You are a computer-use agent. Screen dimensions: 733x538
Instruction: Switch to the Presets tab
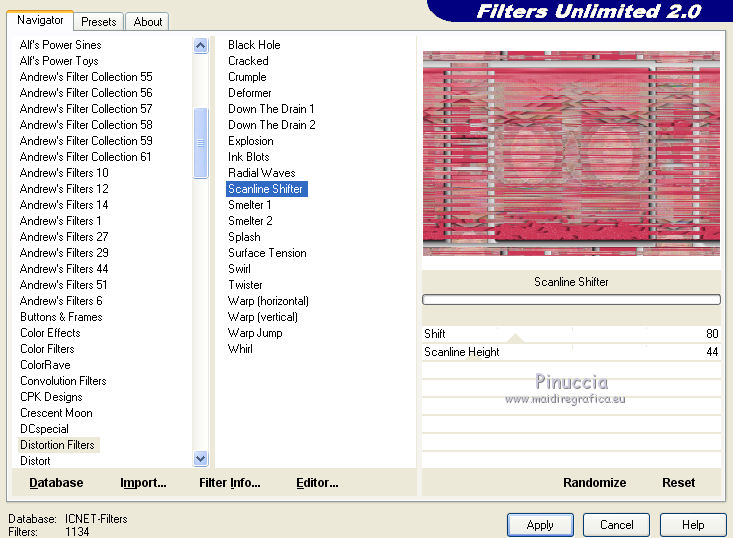pos(98,22)
